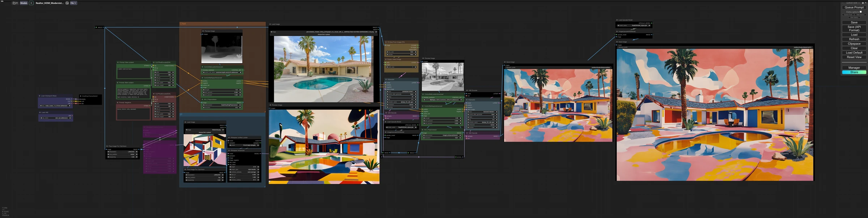Collapse the IPAdapter Unified Loader node dot
Viewport: 868px width, 218px height.
[x=229, y=137]
